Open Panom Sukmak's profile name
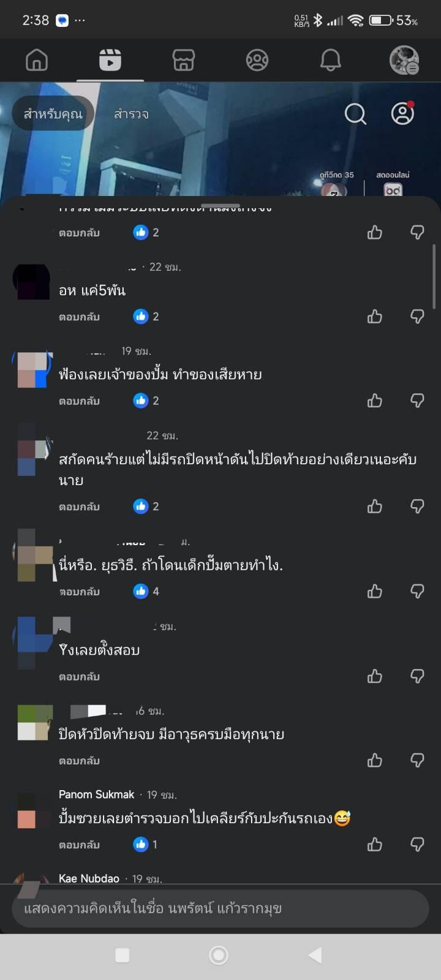Image resolution: width=441 pixels, height=980 pixels. 96,794
